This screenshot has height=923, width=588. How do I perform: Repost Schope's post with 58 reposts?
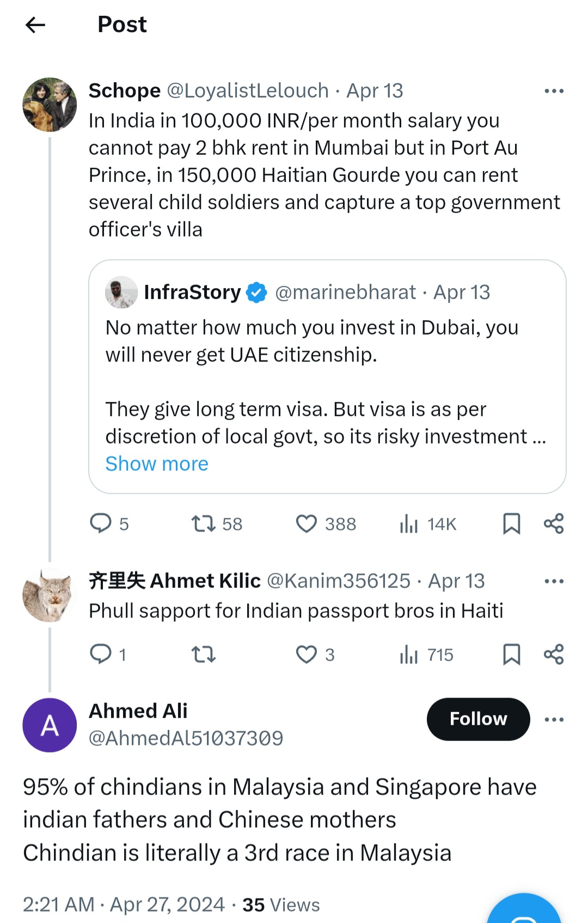203,524
